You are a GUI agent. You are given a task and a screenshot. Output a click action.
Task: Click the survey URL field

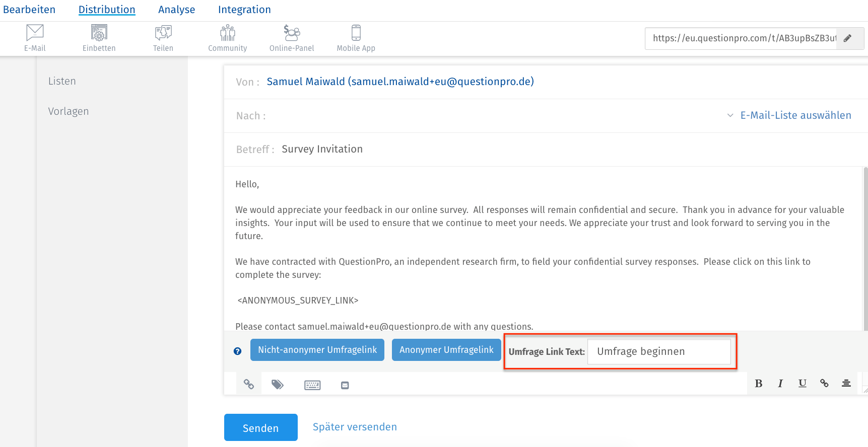741,38
